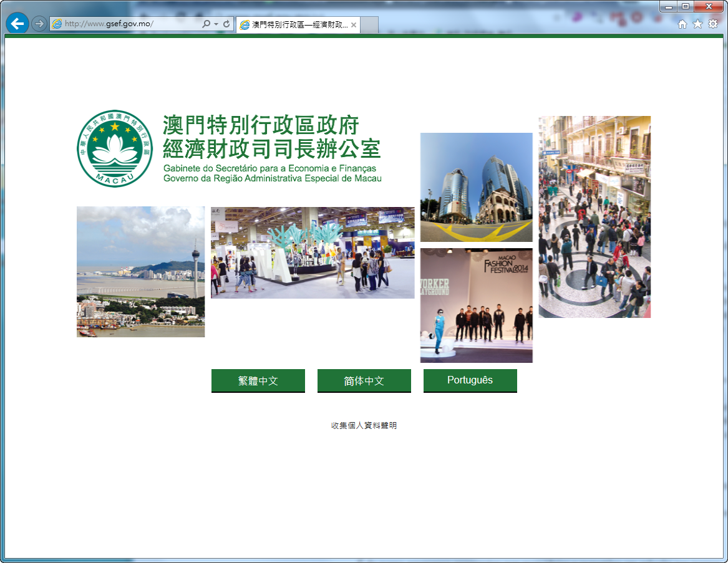
Task: Click the Macau Tower skyline photo
Action: point(140,272)
